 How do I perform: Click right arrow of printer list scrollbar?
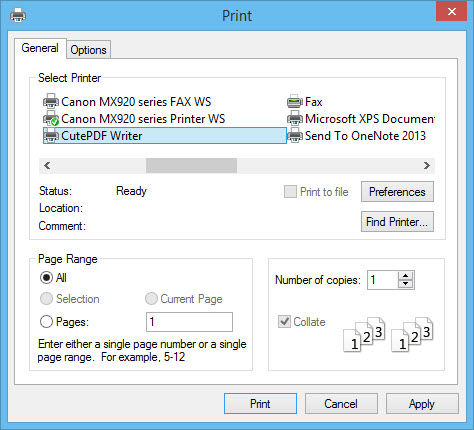click(x=427, y=165)
